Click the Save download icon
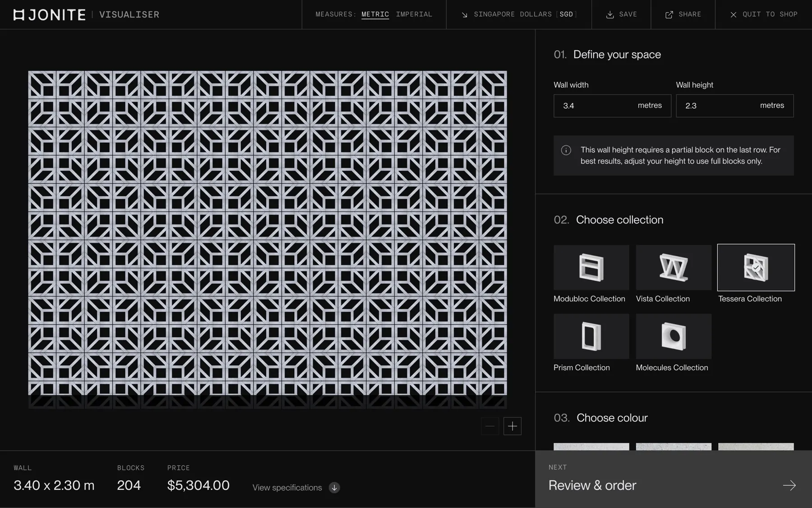This screenshot has height=508, width=812. click(610, 15)
